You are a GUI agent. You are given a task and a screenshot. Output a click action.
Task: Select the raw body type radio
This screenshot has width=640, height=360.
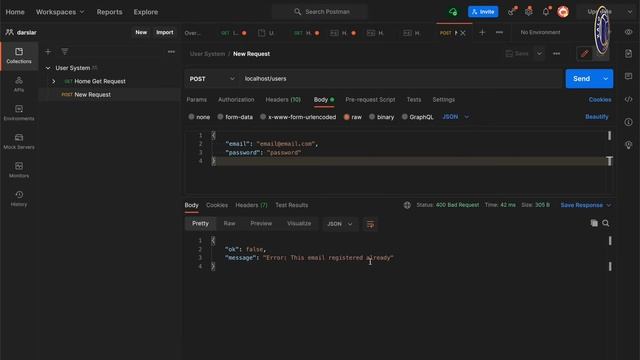[x=347, y=117]
